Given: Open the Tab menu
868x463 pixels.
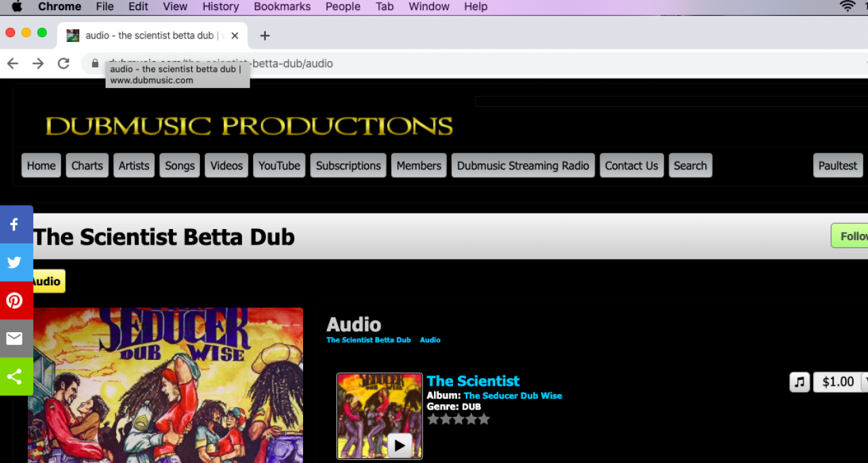Looking at the screenshot, I should tap(384, 7).
